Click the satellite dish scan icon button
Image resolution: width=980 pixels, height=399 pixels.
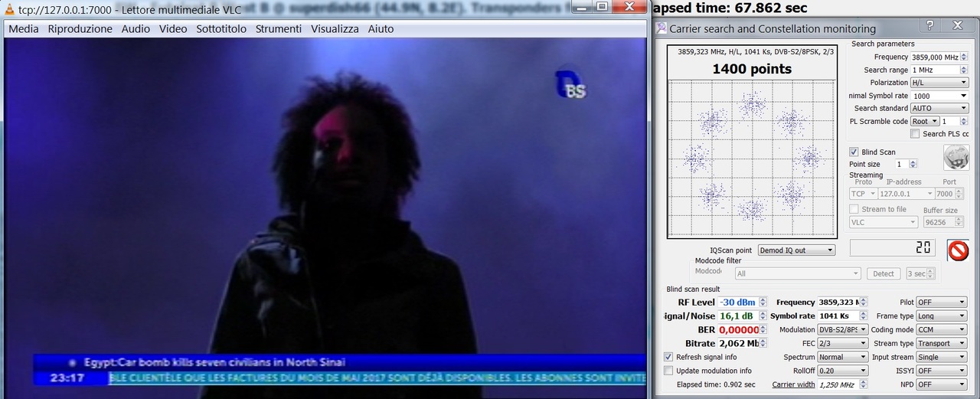956,157
